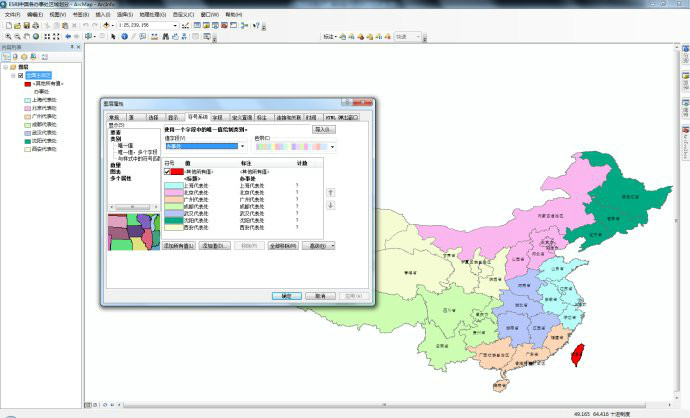
Task: Click the Full Extent globe icon
Action: tap(36, 37)
